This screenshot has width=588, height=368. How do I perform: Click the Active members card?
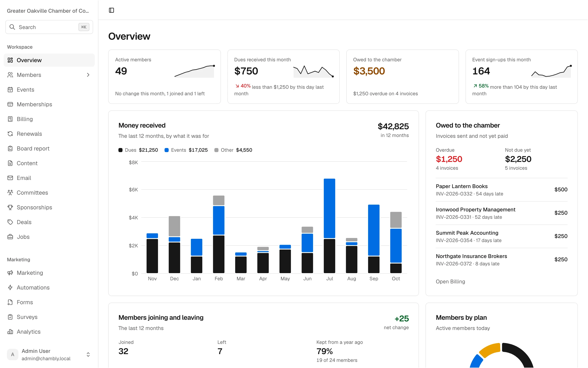(165, 77)
